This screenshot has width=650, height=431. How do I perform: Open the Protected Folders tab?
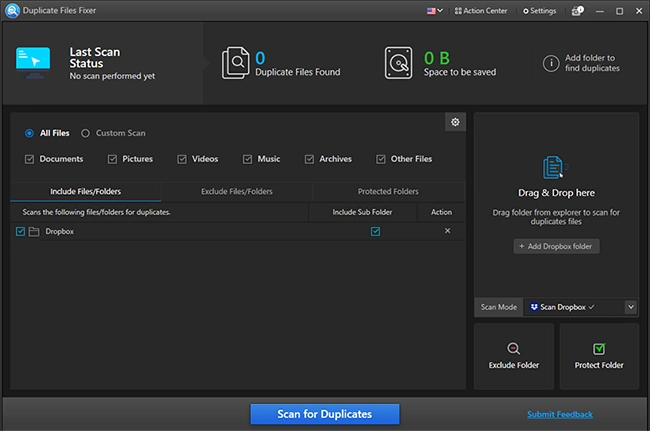(x=388, y=191)
